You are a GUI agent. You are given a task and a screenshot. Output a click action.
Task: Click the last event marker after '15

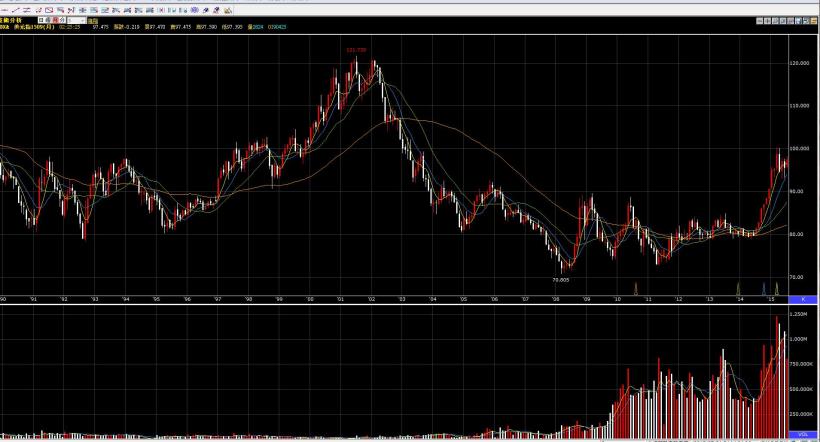pos(777,289)
